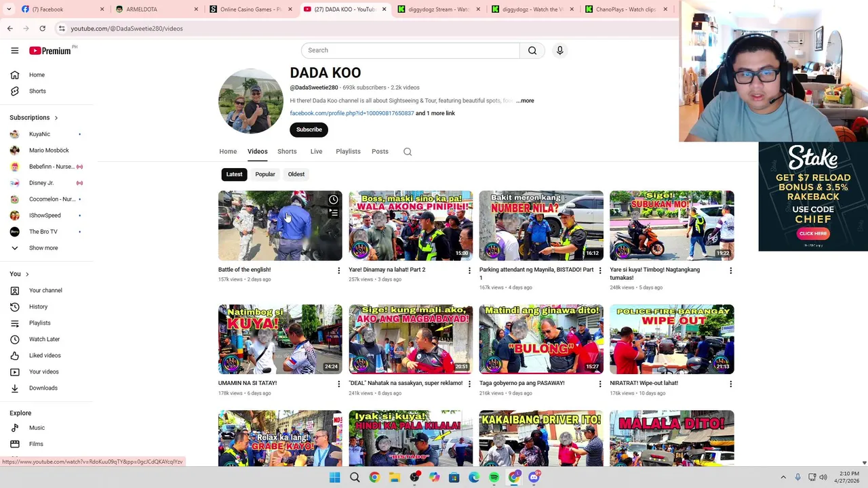Select the Popular filter chip

coord(265,174)
